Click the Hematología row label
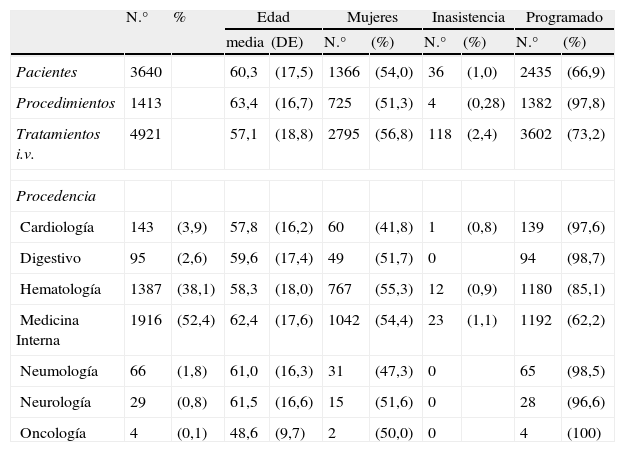This screenshot has width=625, height=452. (60, 289)
